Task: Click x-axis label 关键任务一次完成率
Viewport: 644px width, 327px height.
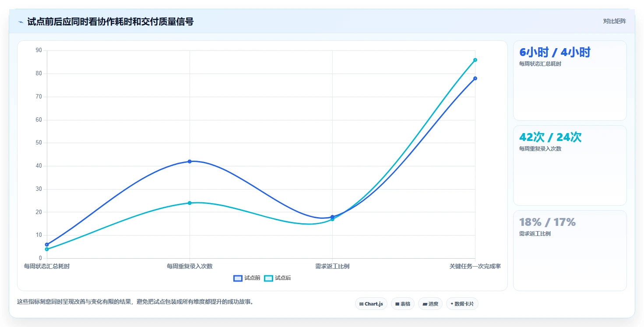Action: tap(475, 266)
